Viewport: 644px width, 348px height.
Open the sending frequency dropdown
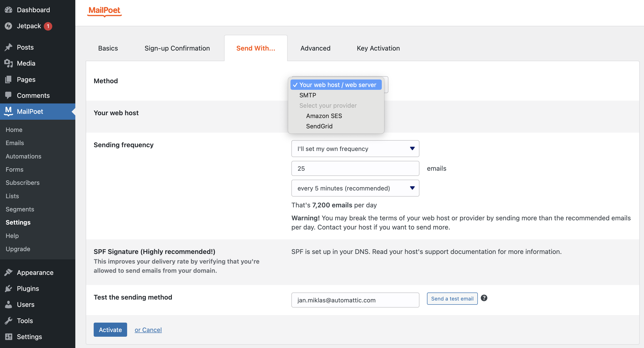(355, 149)
